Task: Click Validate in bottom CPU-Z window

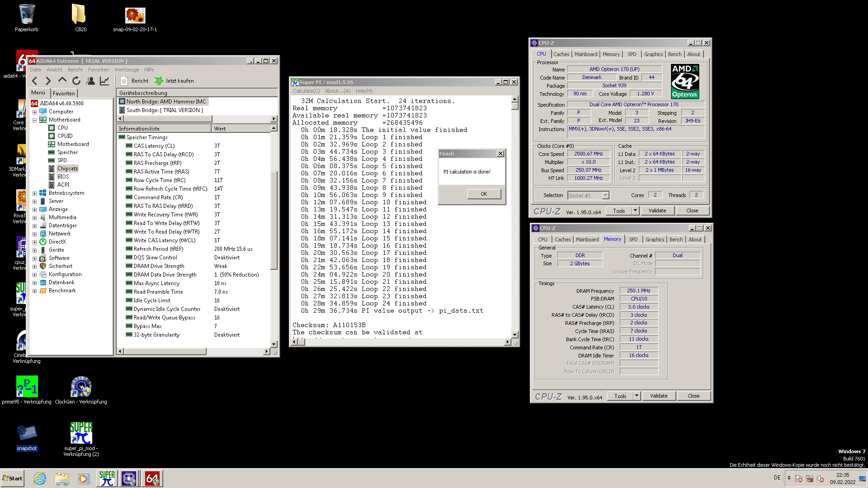Action: [658, 396]
